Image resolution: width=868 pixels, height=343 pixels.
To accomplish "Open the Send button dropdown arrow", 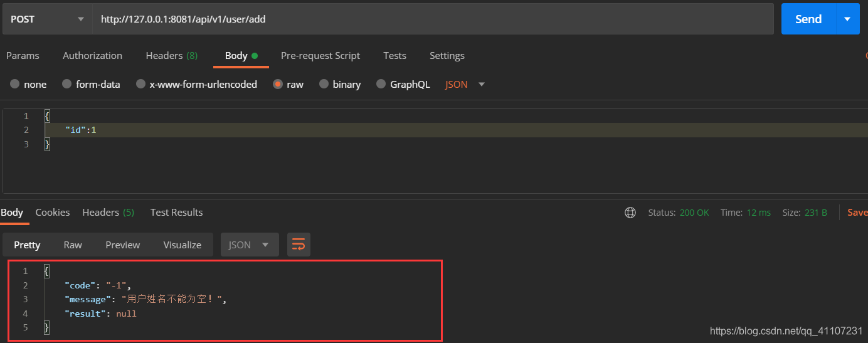I will (x=847, y=19).
